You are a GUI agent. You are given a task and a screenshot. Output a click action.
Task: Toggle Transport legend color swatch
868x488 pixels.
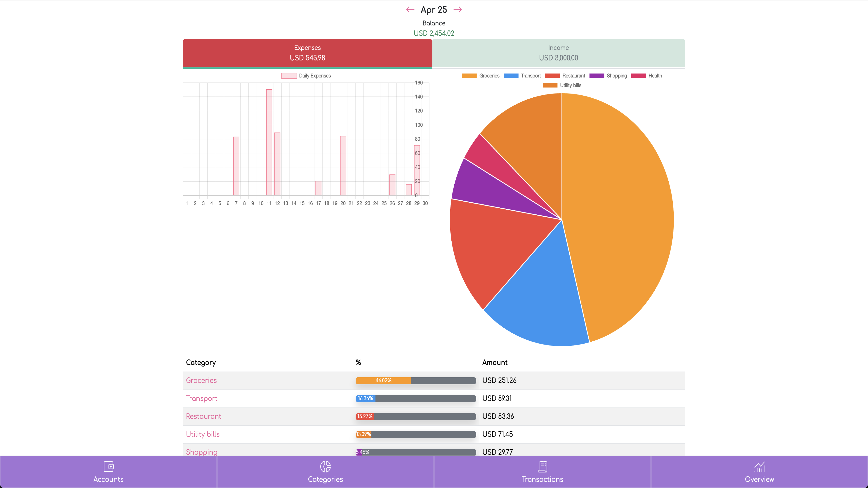click(511, 76)
